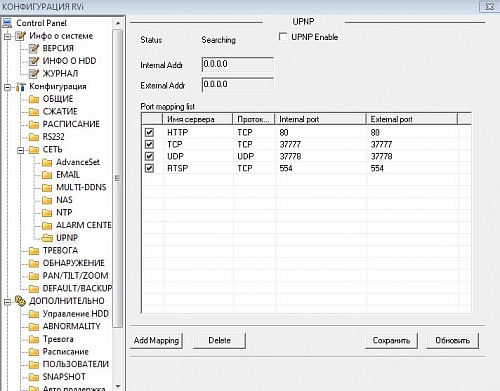Image resolution: width=500 pixels, height=391 pixels.
Task: Uncheck the HTTP port mapping row
Action: 149,132
